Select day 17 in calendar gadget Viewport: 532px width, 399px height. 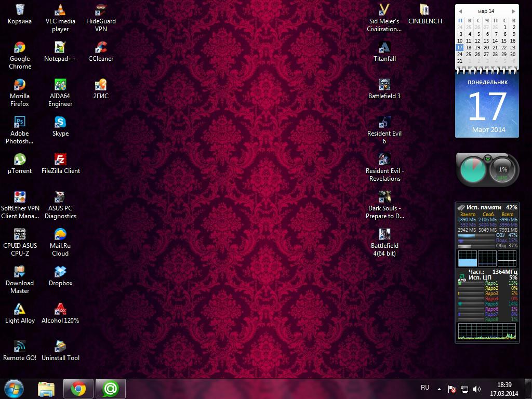click(460, 47)
